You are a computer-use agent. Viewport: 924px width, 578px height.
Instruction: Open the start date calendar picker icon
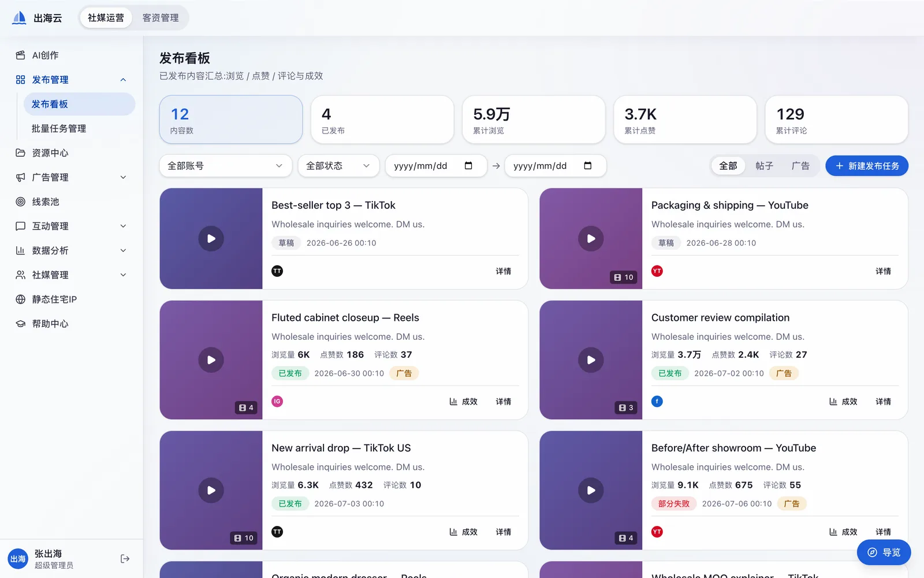pos(468,166)
